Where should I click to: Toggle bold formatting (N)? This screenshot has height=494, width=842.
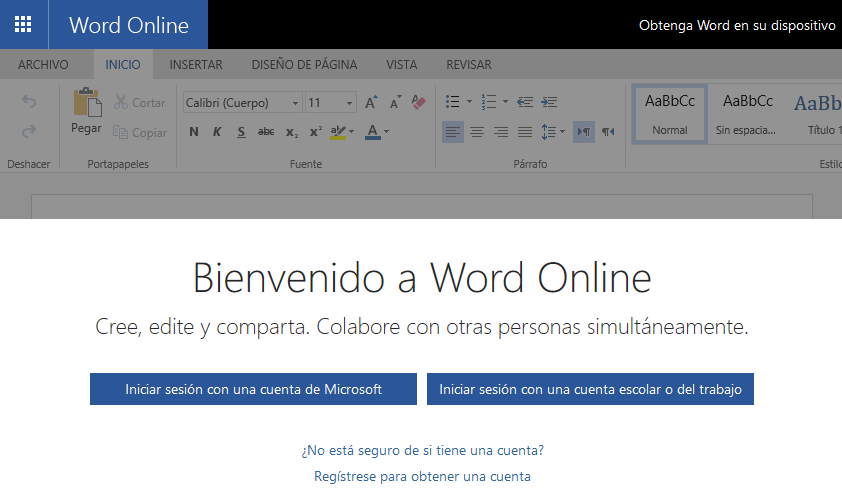click(194, 132)
